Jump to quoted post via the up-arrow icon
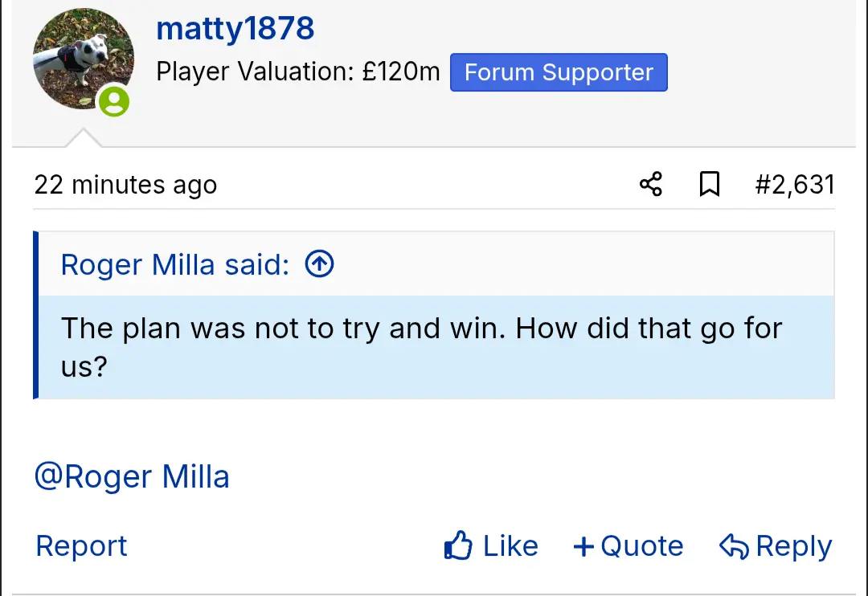868x596 pixels. click(320, 263)
